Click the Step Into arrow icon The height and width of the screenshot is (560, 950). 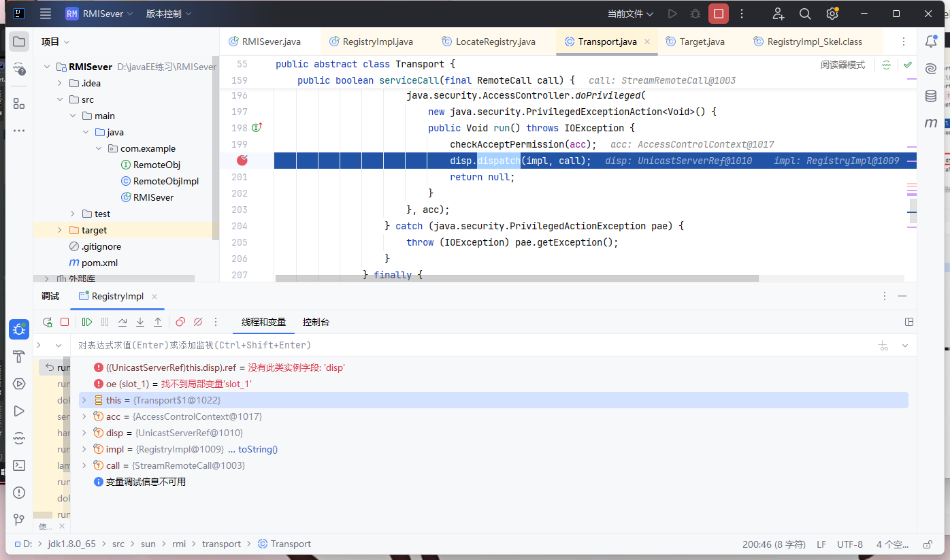(140, 322)
